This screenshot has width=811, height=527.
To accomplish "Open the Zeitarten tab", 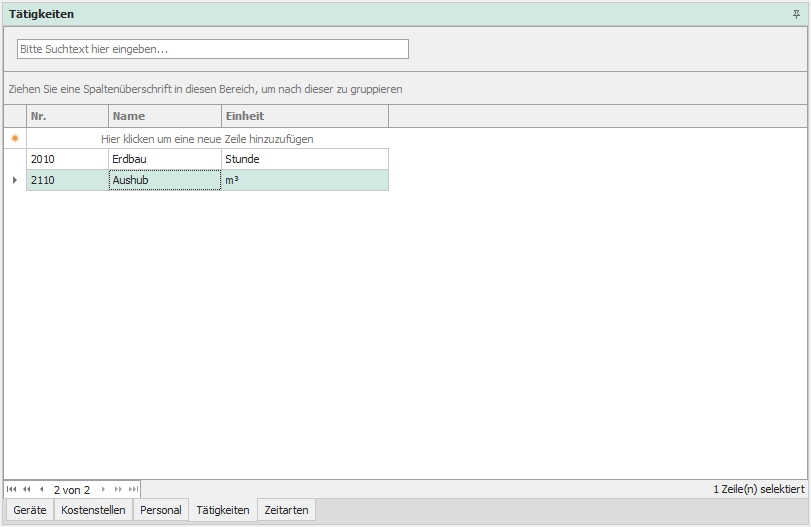I will tap(286, 510).
